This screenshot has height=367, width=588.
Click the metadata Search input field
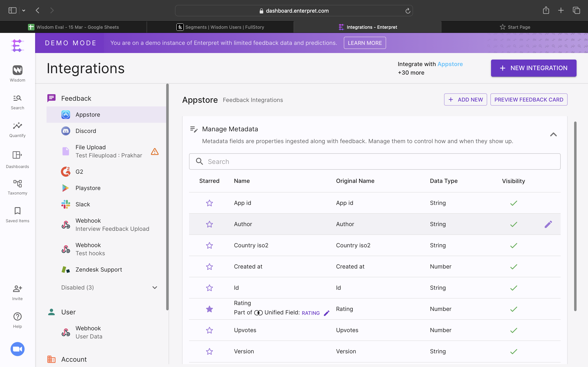[374, 162]
